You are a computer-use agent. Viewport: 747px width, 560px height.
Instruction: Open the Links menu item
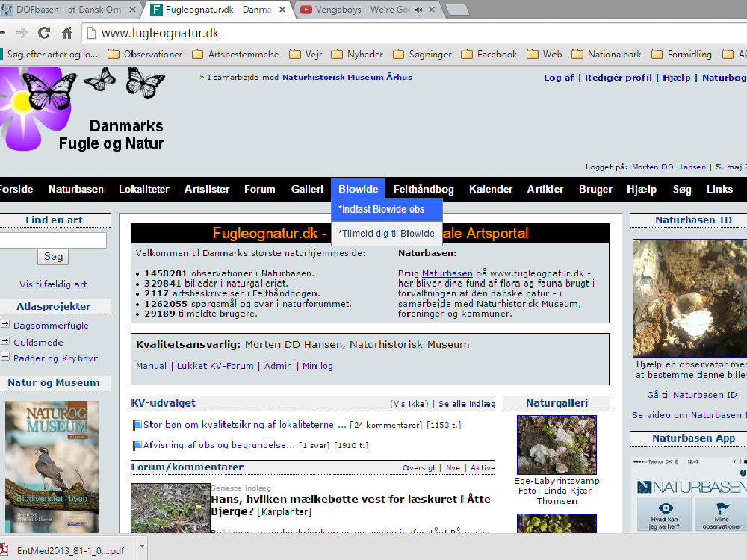(719, 189)
